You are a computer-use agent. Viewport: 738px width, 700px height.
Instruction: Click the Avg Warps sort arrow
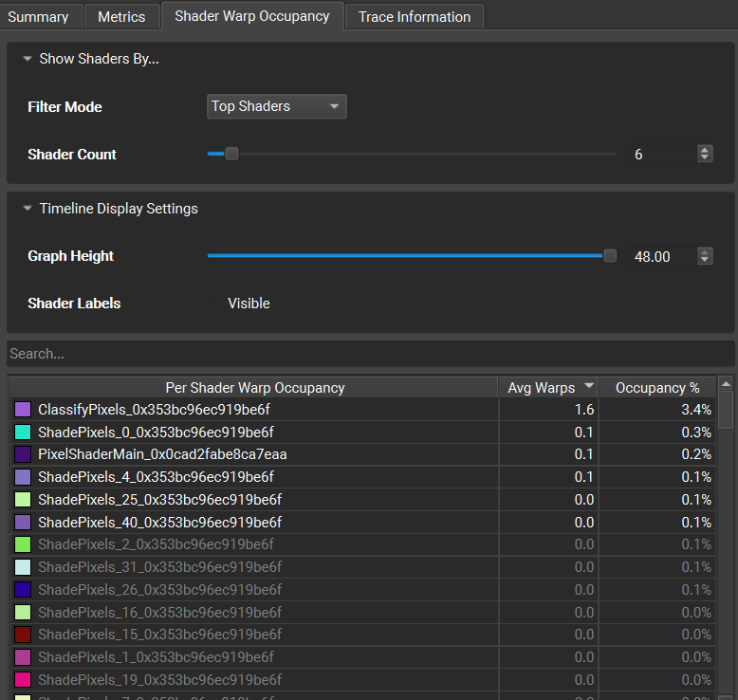coord(588,385)
